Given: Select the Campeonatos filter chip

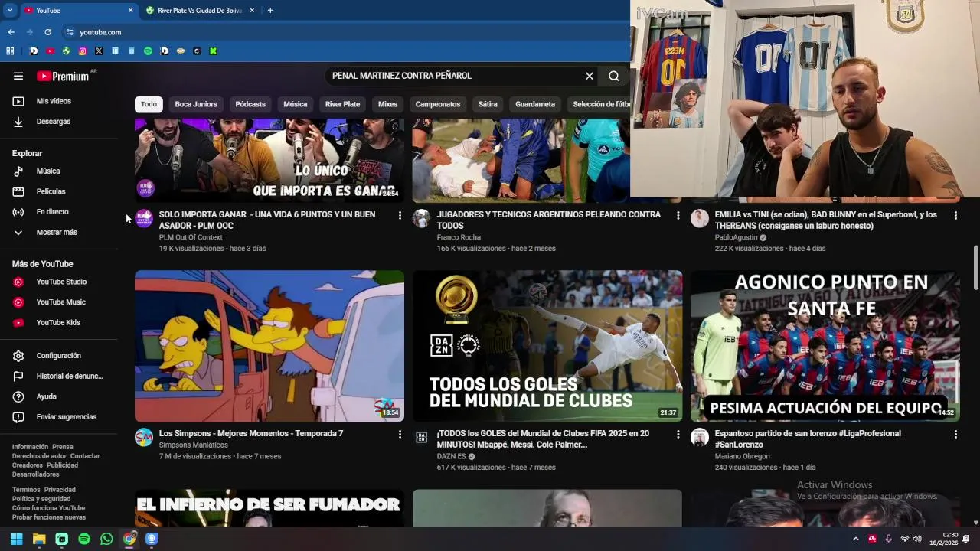Looking at the screenshot, I should 438,104.
